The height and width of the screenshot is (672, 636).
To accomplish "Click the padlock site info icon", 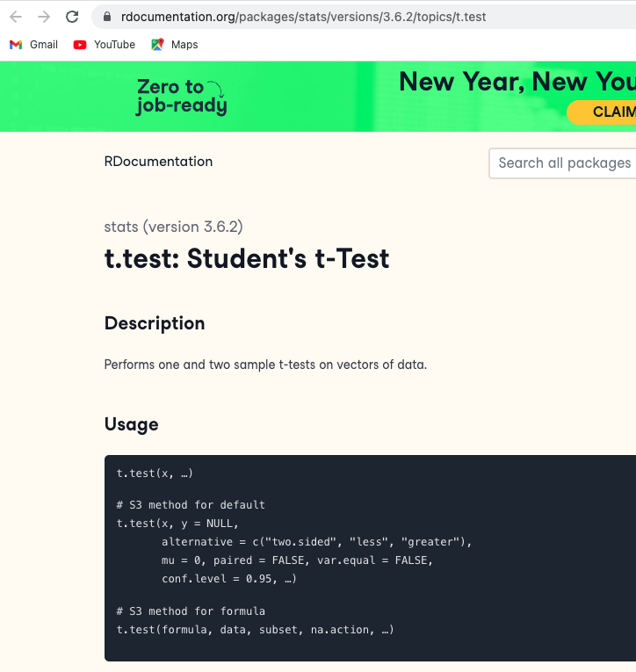I will [x=108, y=17].
